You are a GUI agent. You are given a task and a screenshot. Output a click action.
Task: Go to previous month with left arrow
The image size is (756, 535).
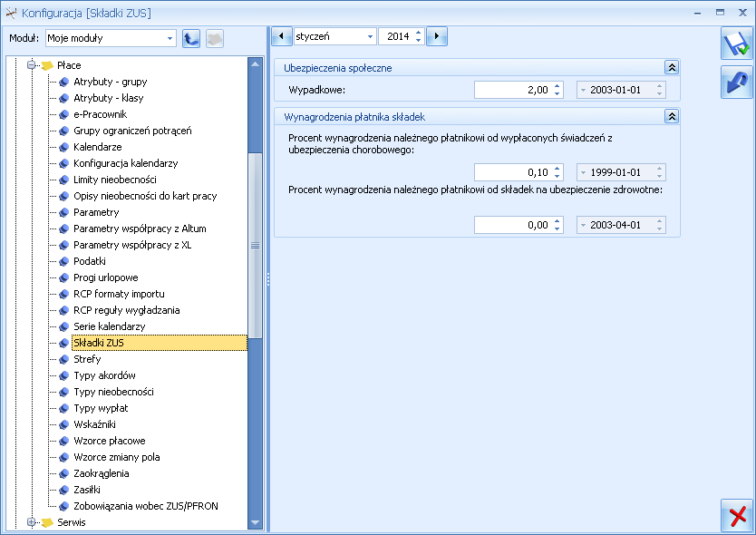pyautogui.click(x=282, y=36)
